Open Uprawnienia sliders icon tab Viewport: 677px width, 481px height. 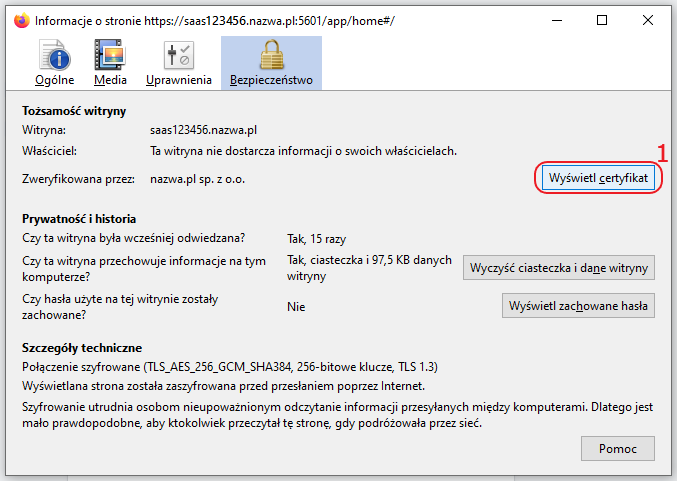pyautogui.click(x=178, y=55)
